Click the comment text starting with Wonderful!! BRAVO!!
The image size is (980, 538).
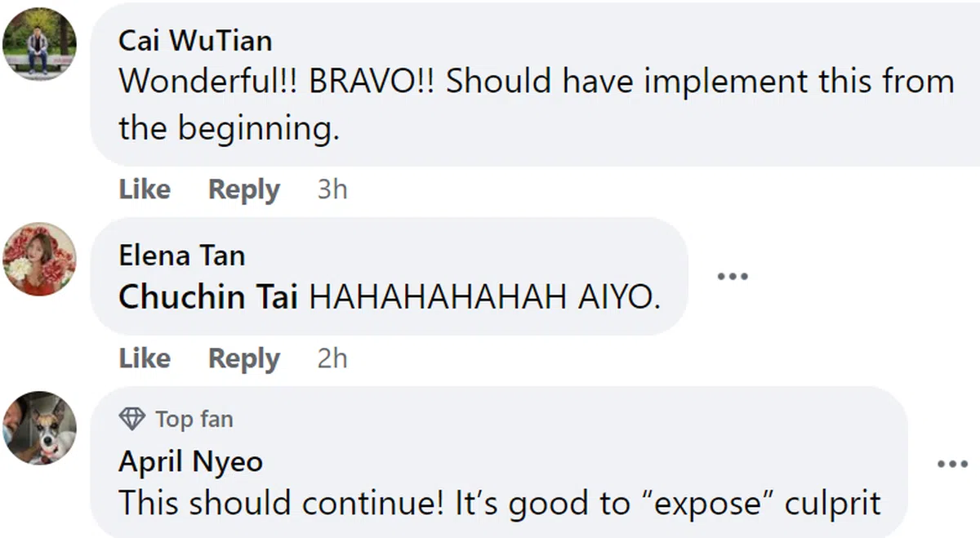coord(536,104)
